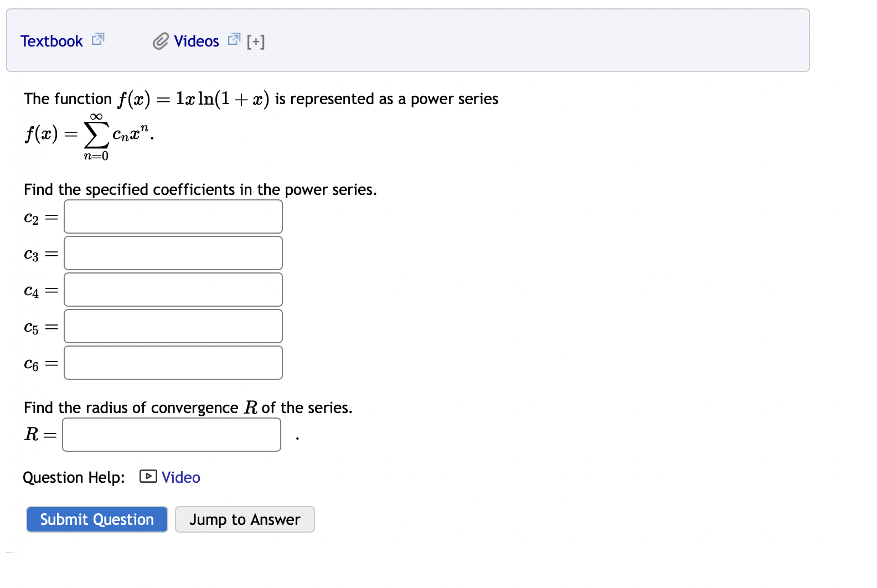Click the Question Help label
Image resolution: width=877 pixels, height=588 pixels.
(74, 477)
